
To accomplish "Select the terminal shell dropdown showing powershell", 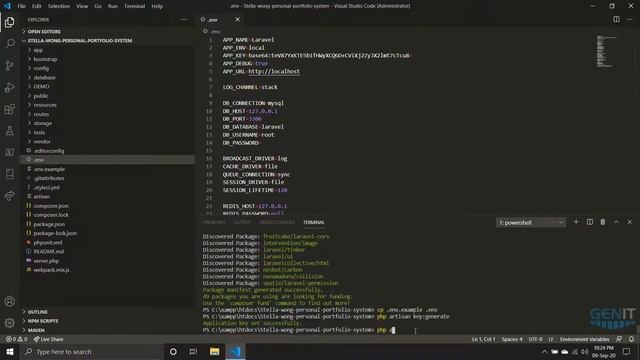I will pyautogui.click(x=531, y=222).
